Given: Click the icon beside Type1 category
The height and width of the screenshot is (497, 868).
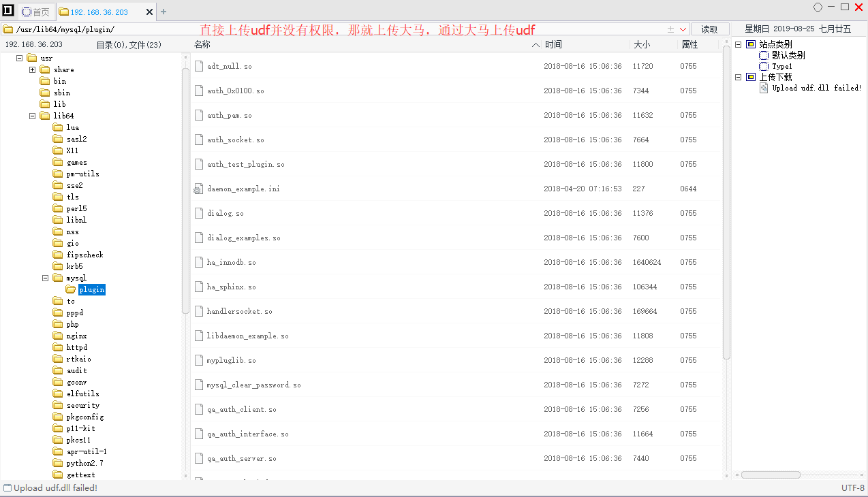Looking at the screenshot, I should pos(764,66).
